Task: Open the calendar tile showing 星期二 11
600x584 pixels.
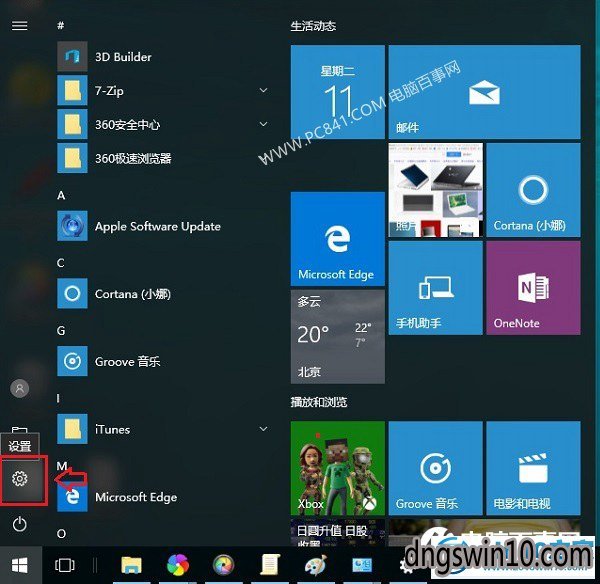Action: pyautogui.click(x=338, y=92)
